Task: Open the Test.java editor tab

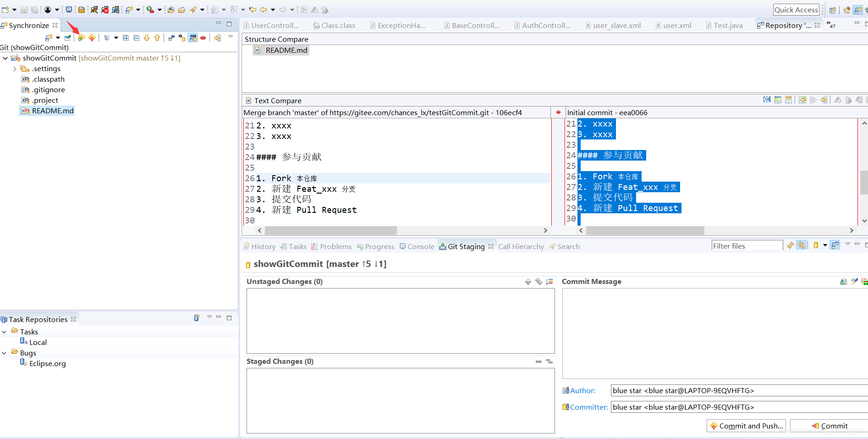Action: point(724,25)
